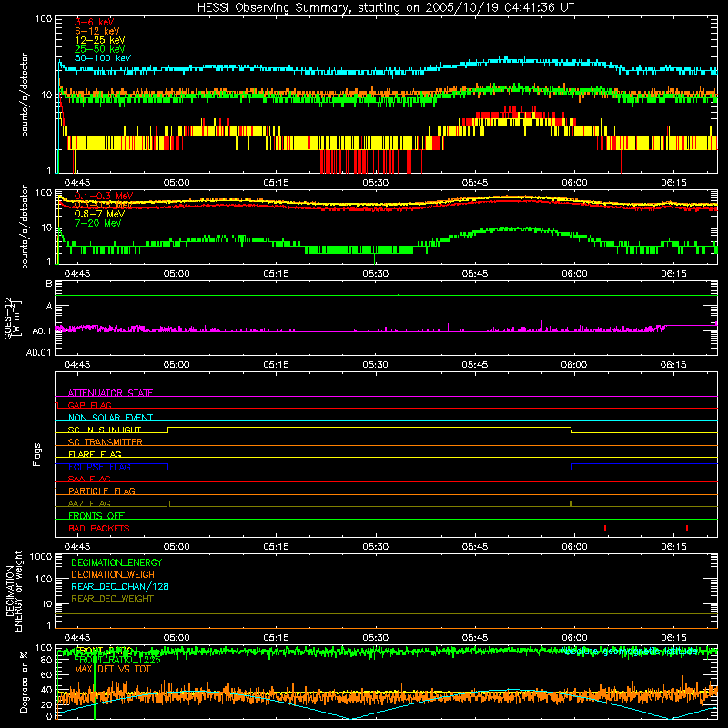
Task: Select the NON_SOLAR_EVENT flag label
Action: click(110, 418)
